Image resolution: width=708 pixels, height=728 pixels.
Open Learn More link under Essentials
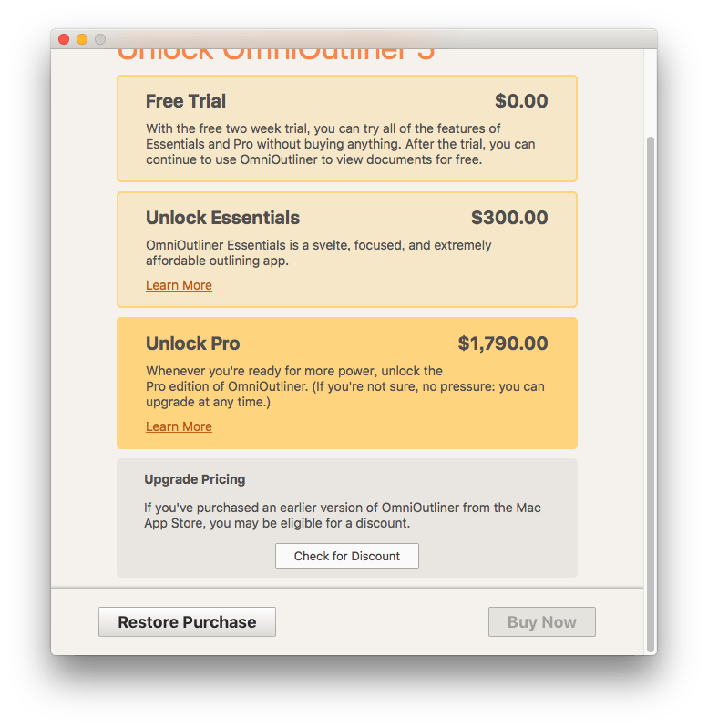point(179,285)
